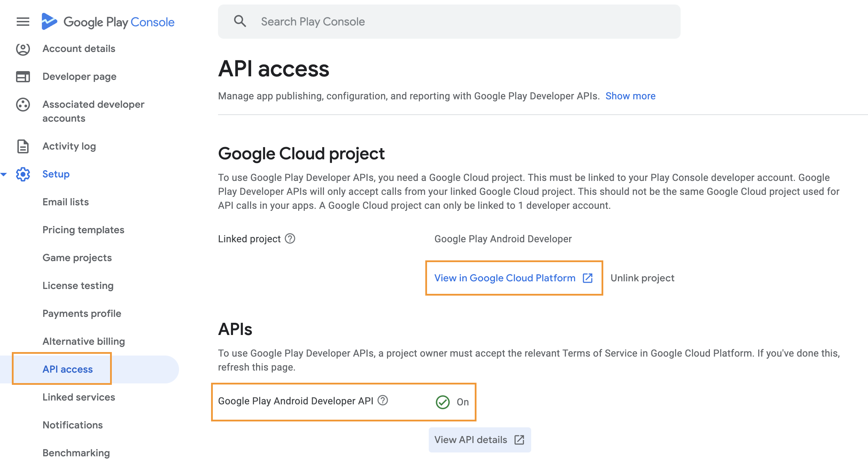Click the external link icon on View in Google Cloud Platform
This screenshot has width=868, height=465.
[x=588, y=278]
